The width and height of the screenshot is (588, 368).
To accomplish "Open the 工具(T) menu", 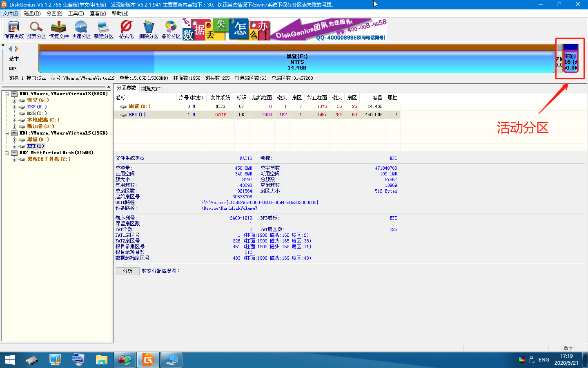I will (76, 13).
